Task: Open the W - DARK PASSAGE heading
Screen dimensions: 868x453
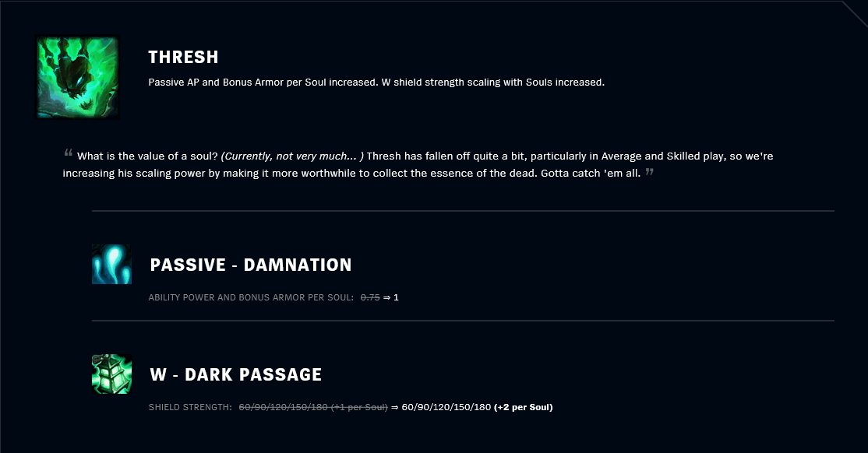Action: pos(236,374)
